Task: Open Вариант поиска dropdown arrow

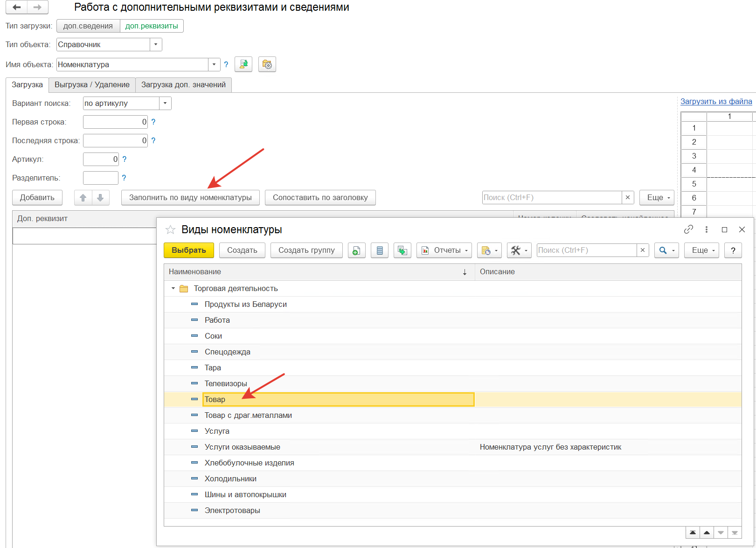Action: click(165, 104)
